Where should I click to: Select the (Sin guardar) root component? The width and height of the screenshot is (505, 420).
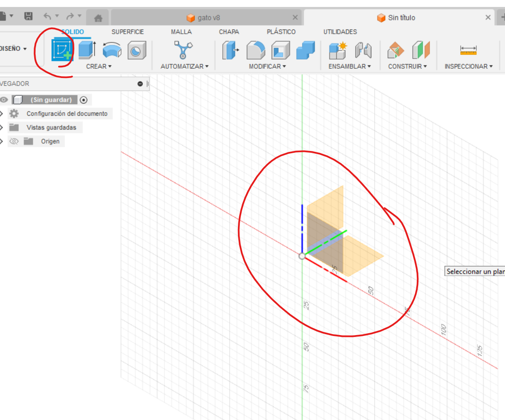[51, 100]
